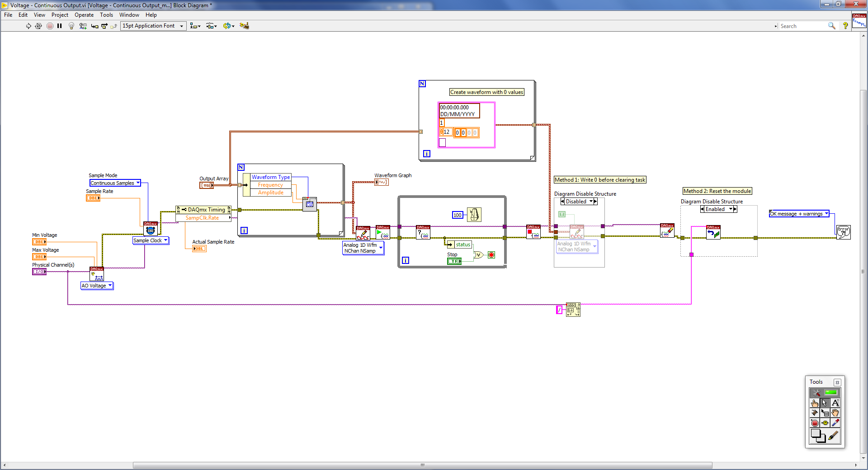This screenshot has height=470, width=868.
Task: Open the Reorder dropdown
Action: [229, 26]
